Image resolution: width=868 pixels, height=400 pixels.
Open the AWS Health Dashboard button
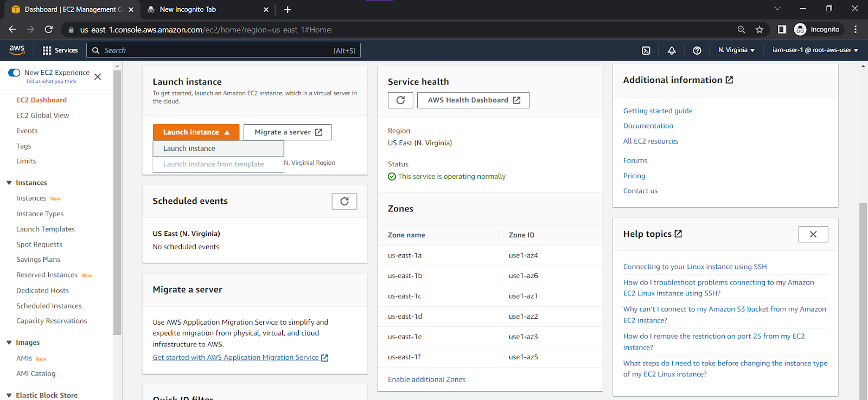coord(473,100)
